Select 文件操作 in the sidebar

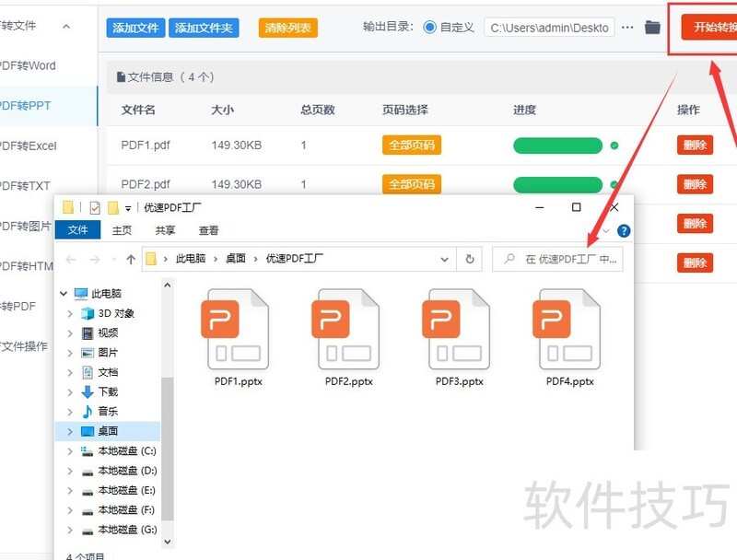[x=23, y=346]
